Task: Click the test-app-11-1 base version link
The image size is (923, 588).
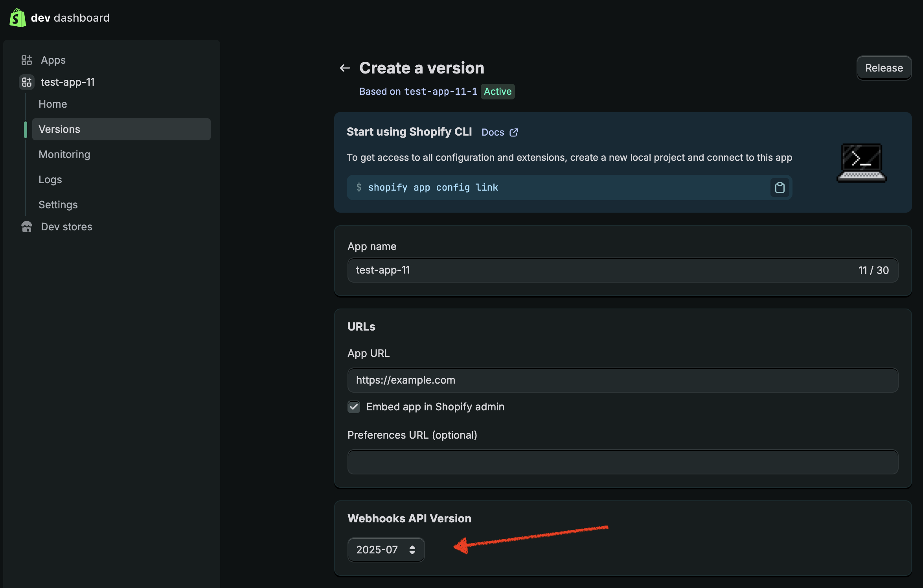Action: pyautogui.click(x=441, y=92)
